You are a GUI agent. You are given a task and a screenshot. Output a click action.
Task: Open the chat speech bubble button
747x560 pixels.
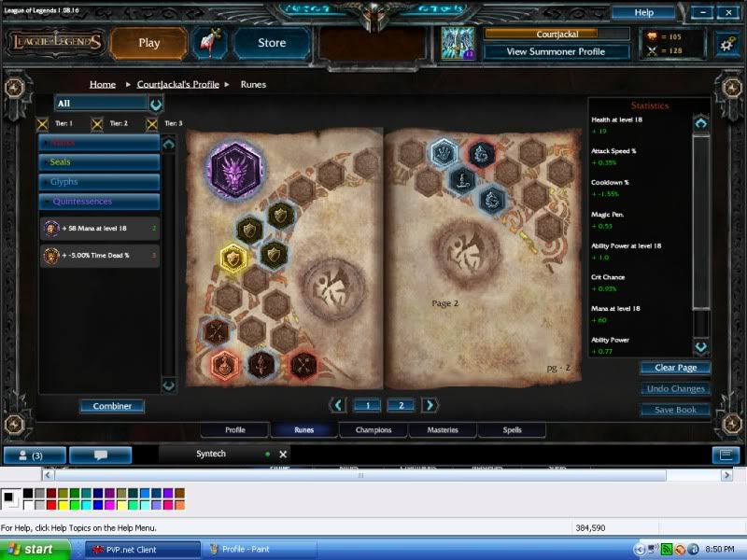[100, 455]
